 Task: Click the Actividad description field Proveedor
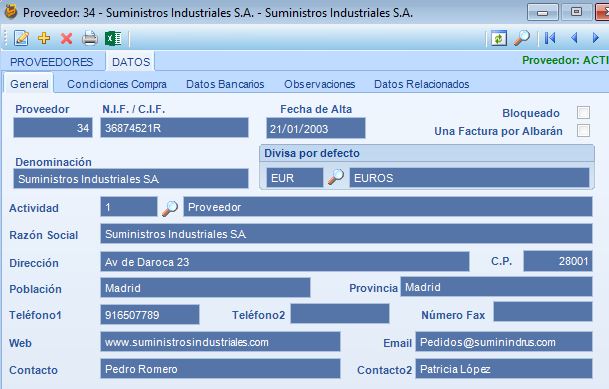pyautogui.click(x=388, y=207)
